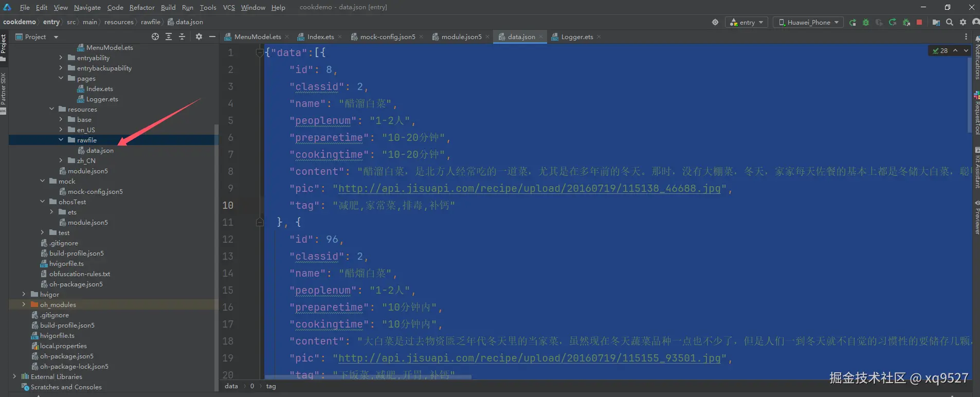The width and height of the screenshot is (980, 397).
Task: Open Project Structure from the toolbar icon
Action: pos(936,22)
